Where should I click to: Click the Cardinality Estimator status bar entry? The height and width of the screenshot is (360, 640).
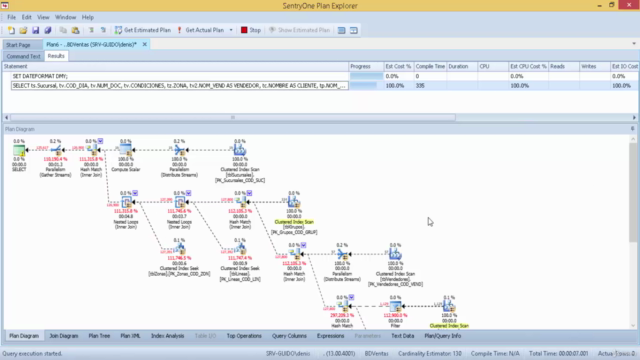pyautogui.click(x=430, y=353)
